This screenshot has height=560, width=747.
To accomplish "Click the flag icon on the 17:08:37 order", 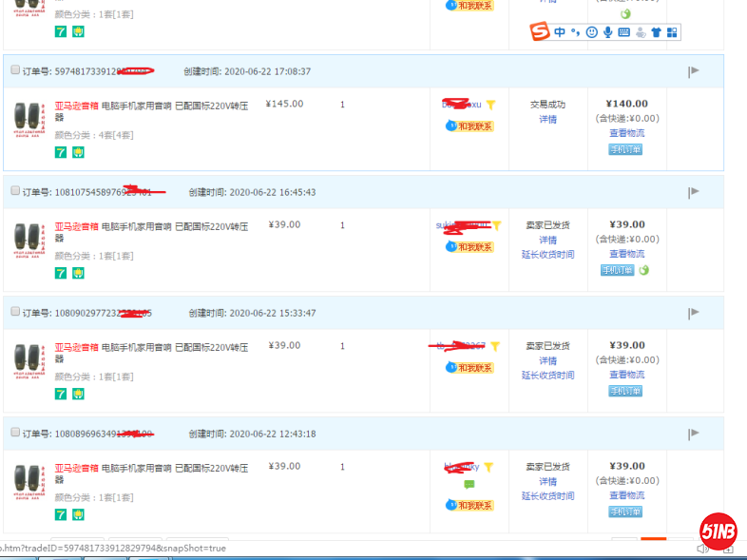I will click(x=694, y=71).
